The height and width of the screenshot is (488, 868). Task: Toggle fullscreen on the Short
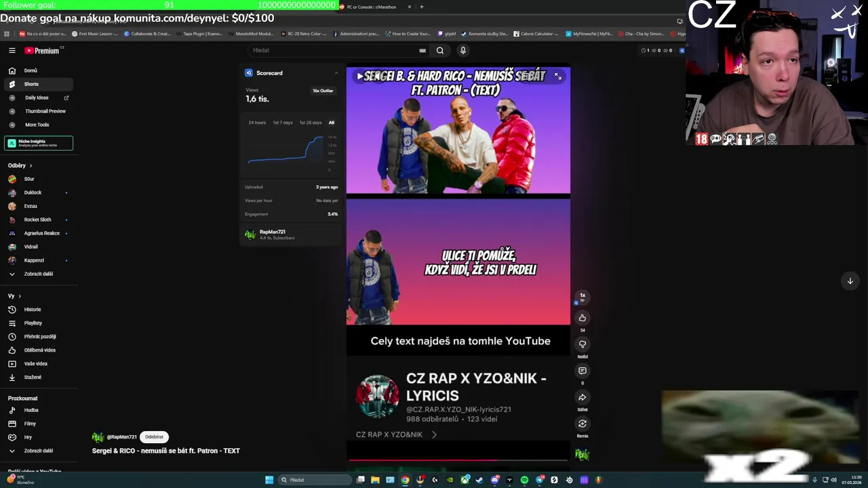pyautogui.click(x=558, y=77)
